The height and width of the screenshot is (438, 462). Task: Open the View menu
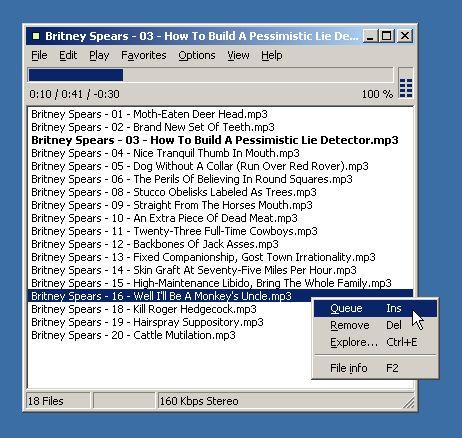[x=238, y=55]
